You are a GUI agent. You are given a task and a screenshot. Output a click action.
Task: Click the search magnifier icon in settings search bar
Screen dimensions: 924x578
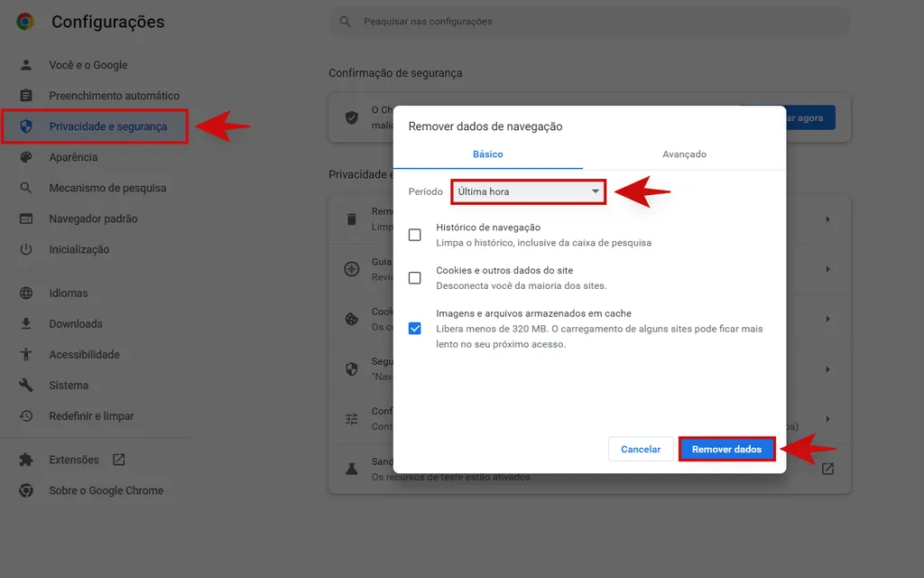pyautogui.click(x=346, y=22)
